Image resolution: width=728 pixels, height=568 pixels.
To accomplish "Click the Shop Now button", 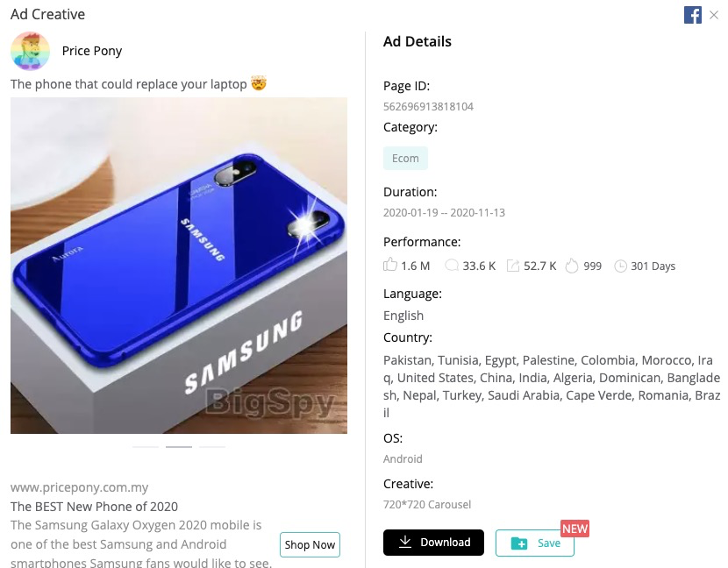I will click(310, 544).
